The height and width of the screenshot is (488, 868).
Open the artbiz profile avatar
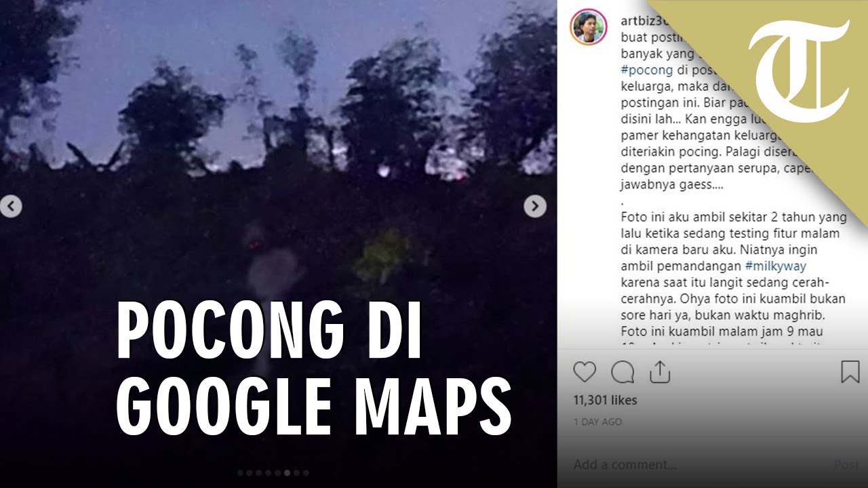[x=589, y=27]
